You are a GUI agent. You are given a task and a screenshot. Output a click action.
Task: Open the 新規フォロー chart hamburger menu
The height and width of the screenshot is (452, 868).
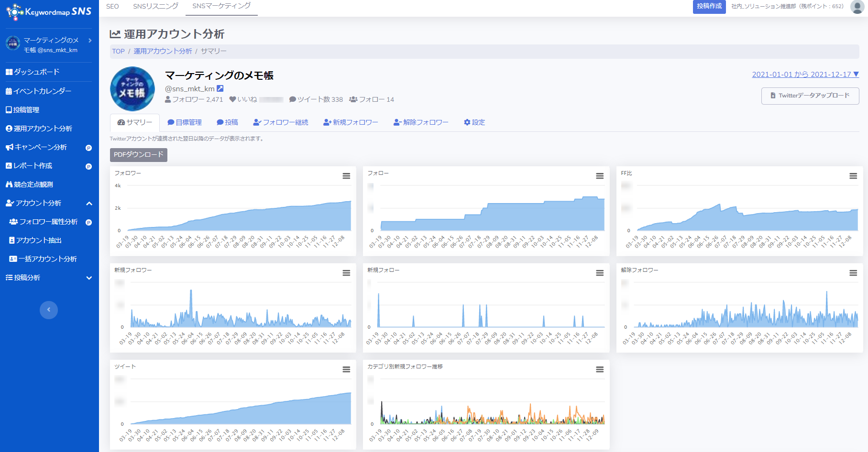pyautogui.click(x=600, y=273)
